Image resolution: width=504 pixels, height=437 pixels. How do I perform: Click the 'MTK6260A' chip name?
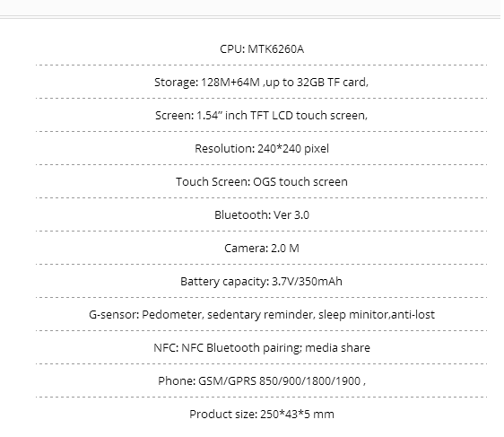[x=276, y=49]
